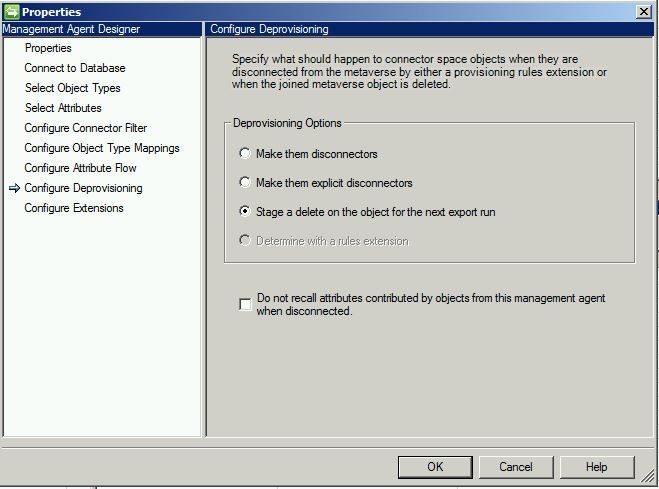The width and height of the screenshot is (659, 489).
Task: Click the Cancel button
Action: tap(516, 467)
